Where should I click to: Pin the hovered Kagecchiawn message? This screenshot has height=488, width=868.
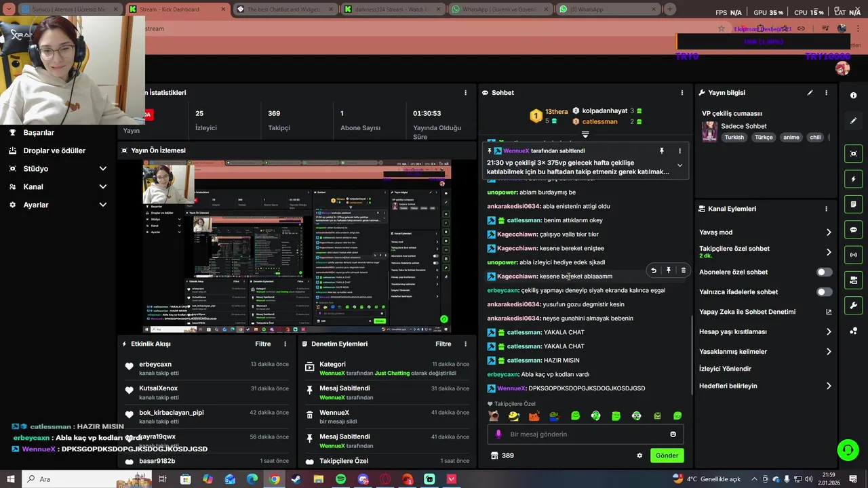click(669, 270)
